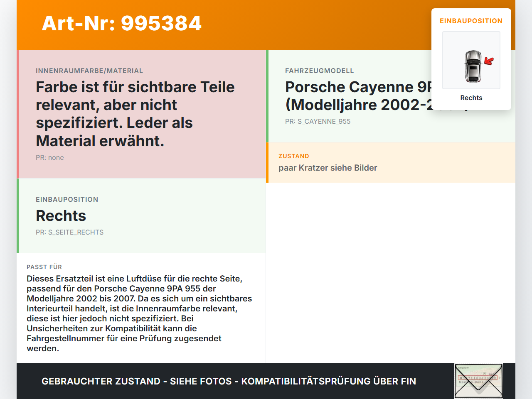Click the 'Rechts' caption under car image
Viewport: 532px width, 399px height.
tap(471, 98)
